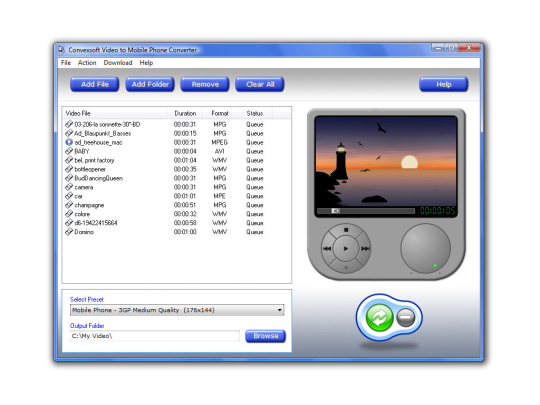This screenshot has width=540, height=405.
Task: Click the MPEG format cell
Action: click(x=220, y=142)
